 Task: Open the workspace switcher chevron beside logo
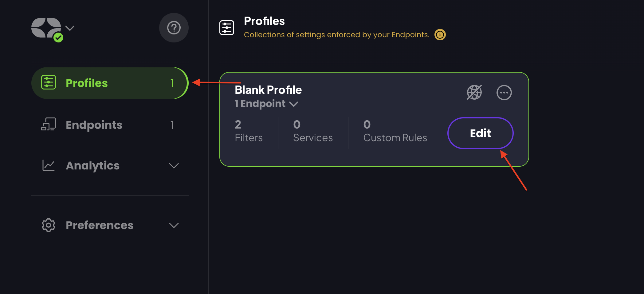pos(70,28)
